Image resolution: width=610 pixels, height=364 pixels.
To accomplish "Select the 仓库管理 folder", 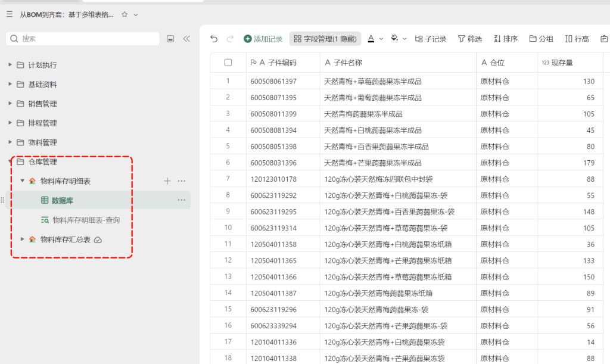I will 42,162.
